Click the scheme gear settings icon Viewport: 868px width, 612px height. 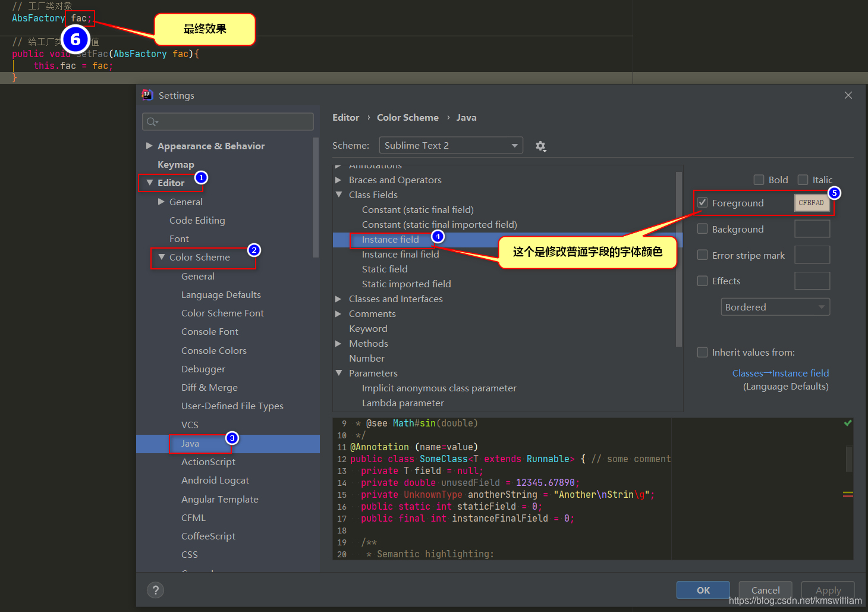(x=540, y=146)
